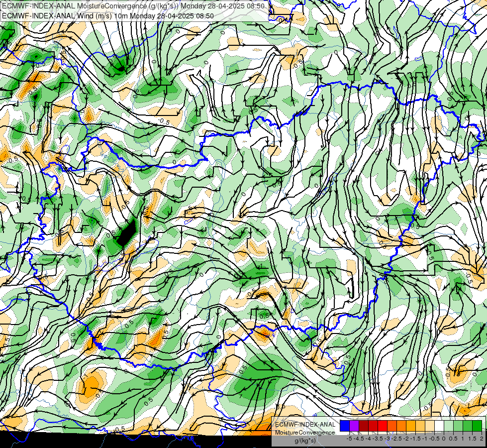
Task: Pick the orange swatch between -2.5 and -2
Action: point(401,426)
